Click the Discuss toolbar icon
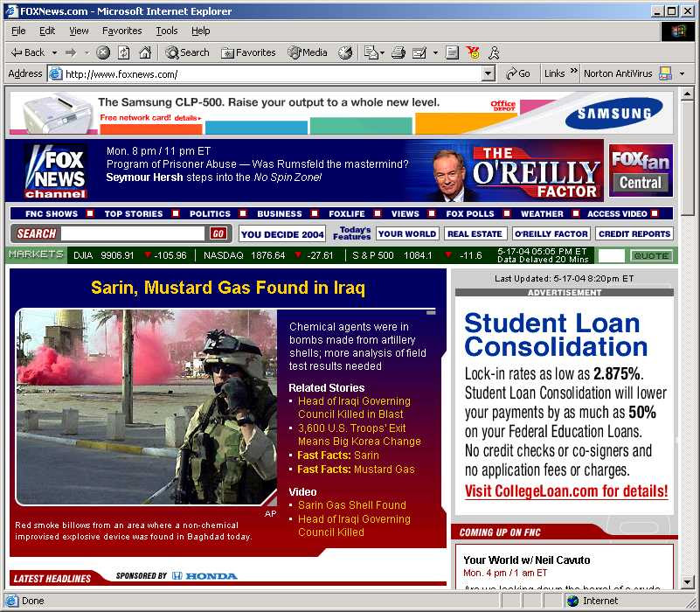The width and height of the screenshot is (700, 612). tap(452, 52)
